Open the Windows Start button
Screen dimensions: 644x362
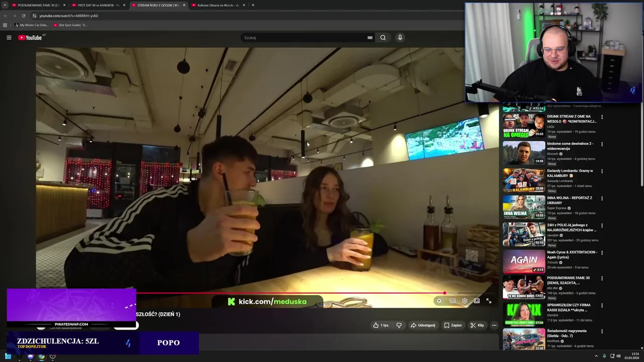tap(8, 356)
